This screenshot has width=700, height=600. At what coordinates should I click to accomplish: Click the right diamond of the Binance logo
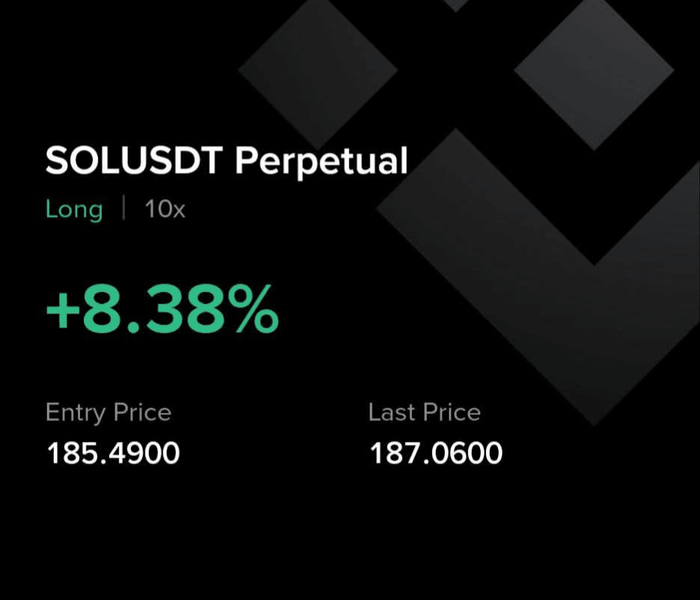pos(594,70)
